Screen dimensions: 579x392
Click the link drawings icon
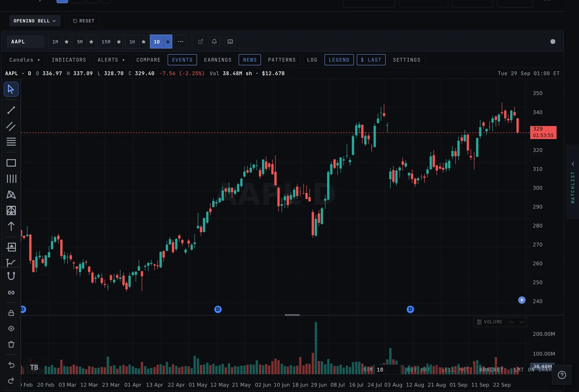click(11, 293)
